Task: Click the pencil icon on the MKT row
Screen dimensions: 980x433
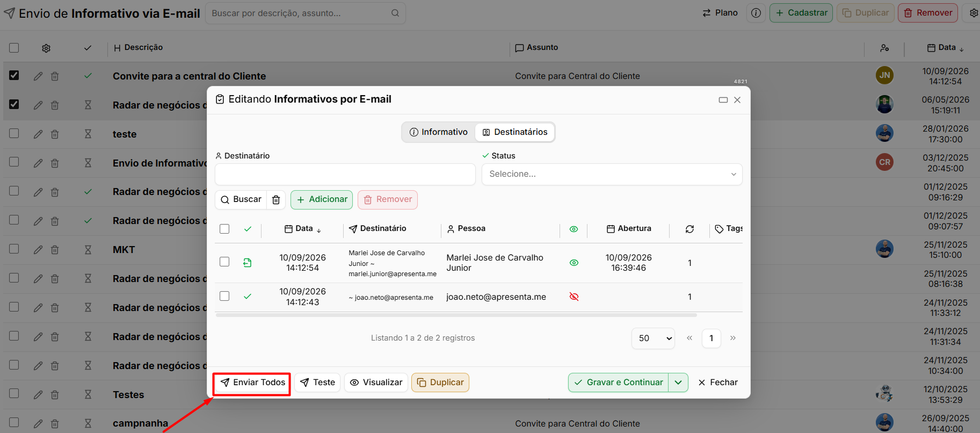Action: pos(38,250)
